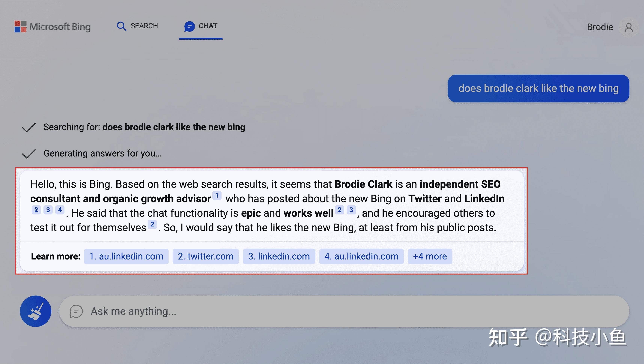Click the citation 1 superscript after advisor

(217, 195)
